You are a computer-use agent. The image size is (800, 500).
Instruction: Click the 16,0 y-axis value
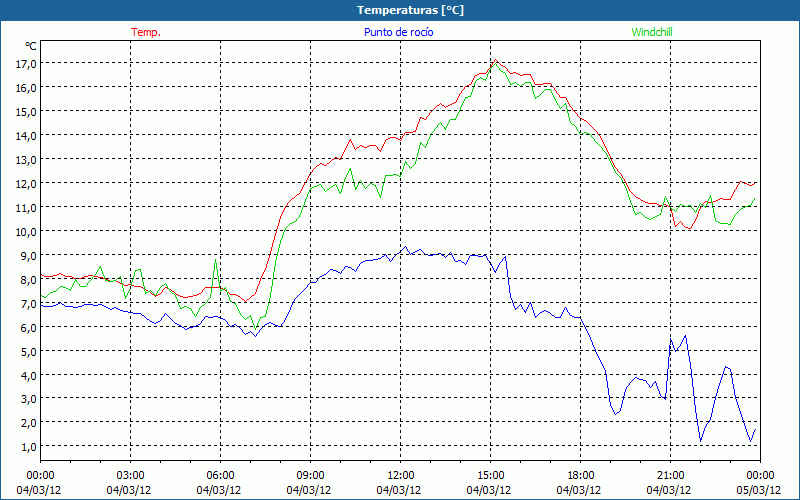[x=27, y=88]
